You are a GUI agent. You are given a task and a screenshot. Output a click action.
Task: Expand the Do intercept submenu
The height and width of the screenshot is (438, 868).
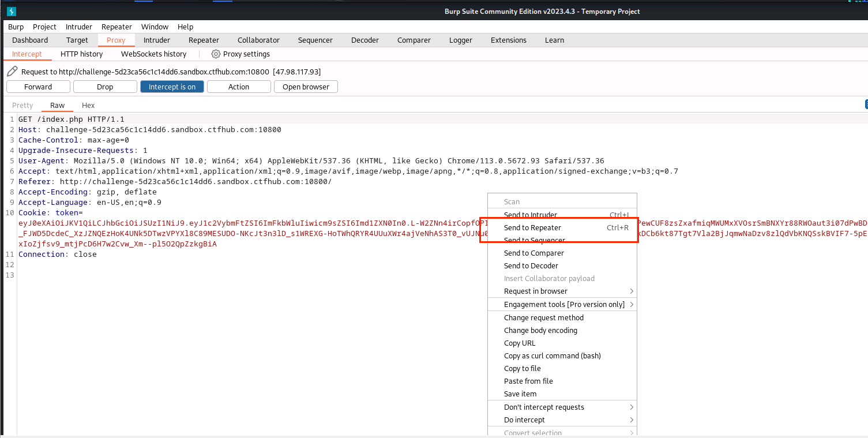click(562, 420)
